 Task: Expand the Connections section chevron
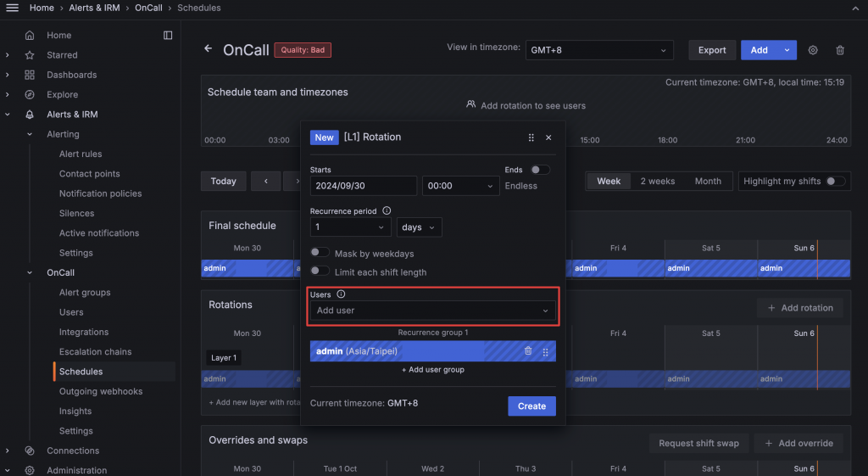coord(7,451)
